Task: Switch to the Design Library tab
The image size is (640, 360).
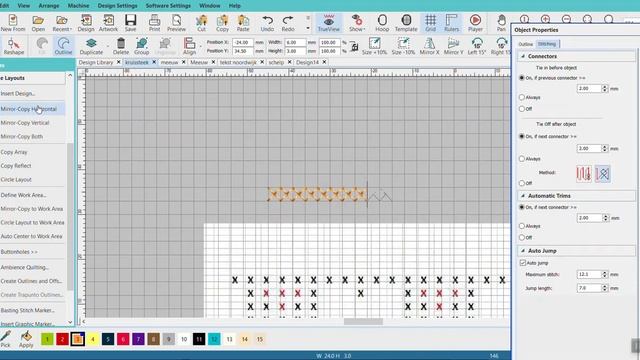Action: (x=96, y=62)
